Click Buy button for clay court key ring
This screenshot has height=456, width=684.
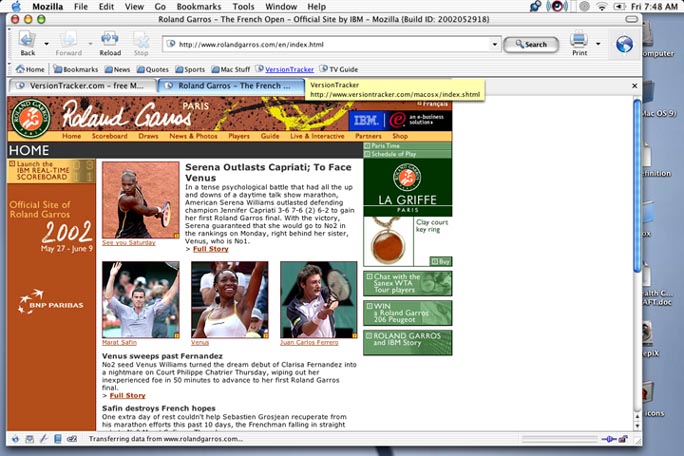tap(441, 261)
